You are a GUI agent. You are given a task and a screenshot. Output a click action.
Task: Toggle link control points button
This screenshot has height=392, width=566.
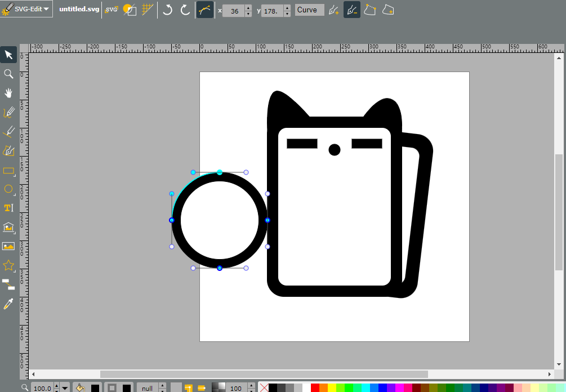coord(204,10)
